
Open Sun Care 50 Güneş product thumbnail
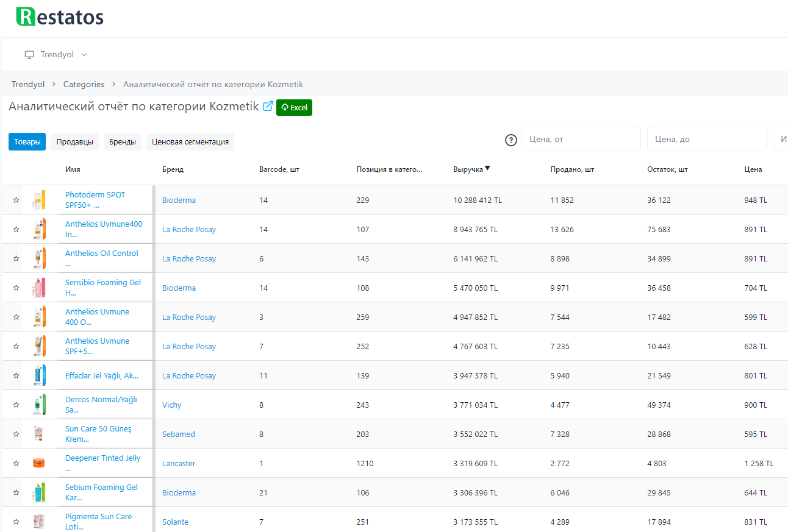coord(39,434)
